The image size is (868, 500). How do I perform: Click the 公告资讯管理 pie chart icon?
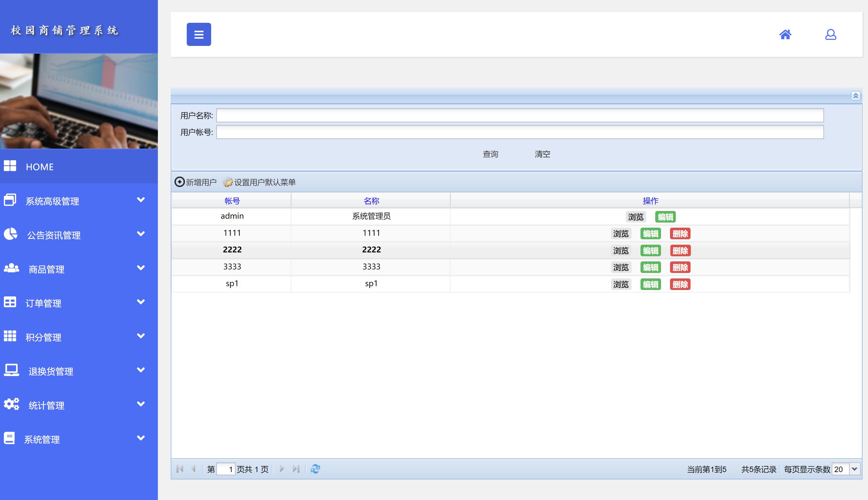11,233
